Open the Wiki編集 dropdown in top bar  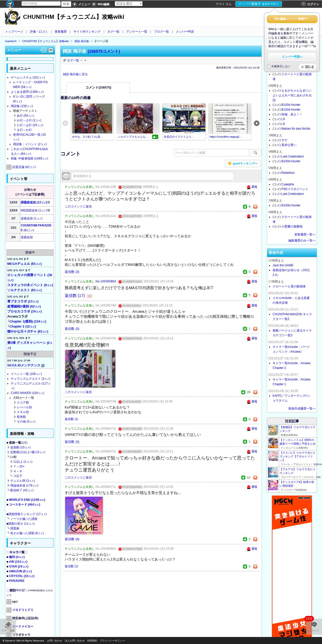click(101, 4)
